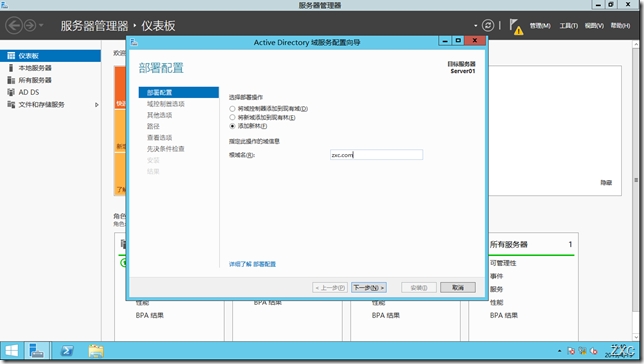Click the AD DS role icon
The height and width of the screenshot is (364, 644).
(x=11, y=92)
